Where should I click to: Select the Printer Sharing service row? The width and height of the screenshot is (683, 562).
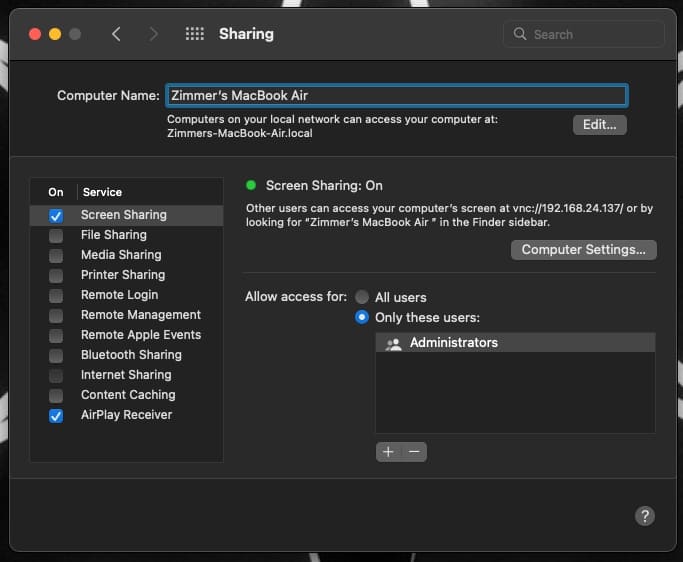[x=126, y=275]
